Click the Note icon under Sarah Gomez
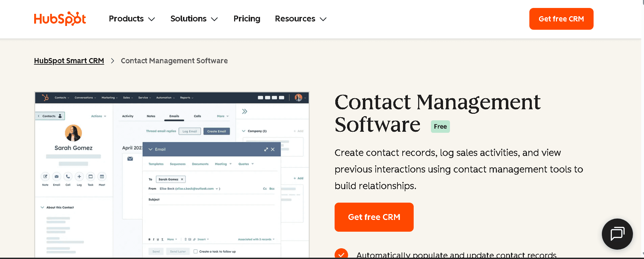This screenshot has width=644, height=259. point(45,176)
